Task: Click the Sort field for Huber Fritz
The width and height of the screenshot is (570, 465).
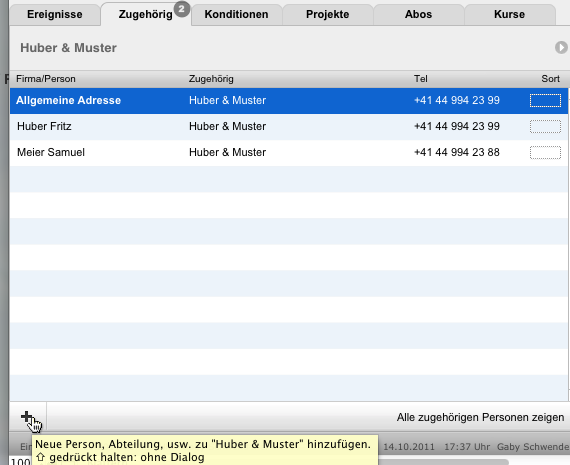Action: click(x=545, y=127)
